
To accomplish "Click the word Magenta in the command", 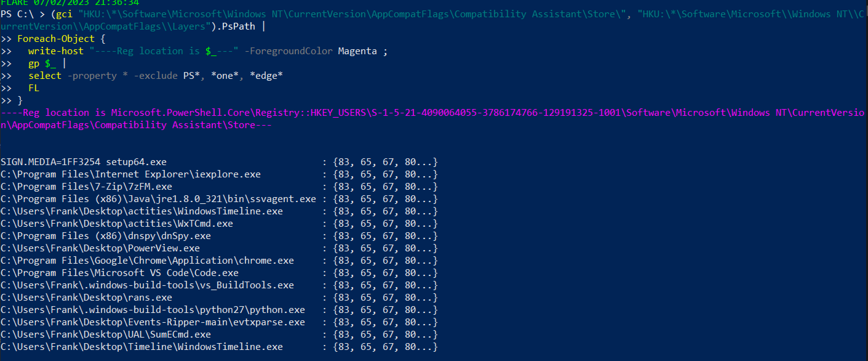I will (357, 51).
